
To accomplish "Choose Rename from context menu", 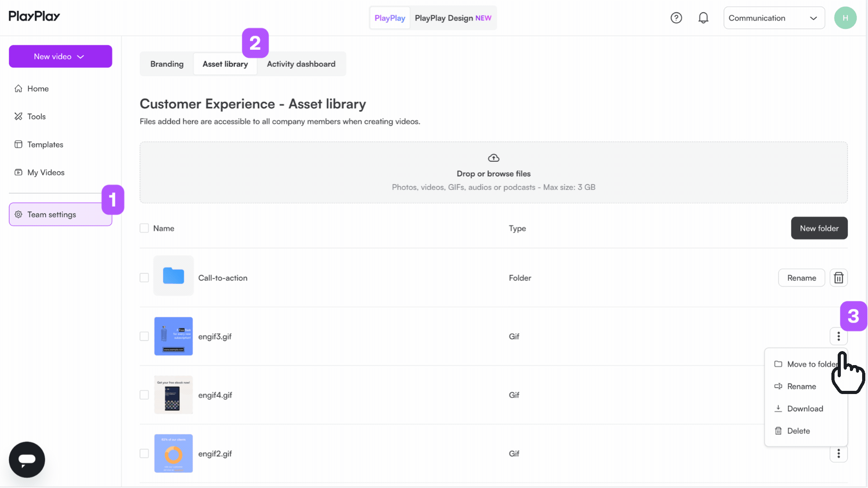I will coord(806,387).
